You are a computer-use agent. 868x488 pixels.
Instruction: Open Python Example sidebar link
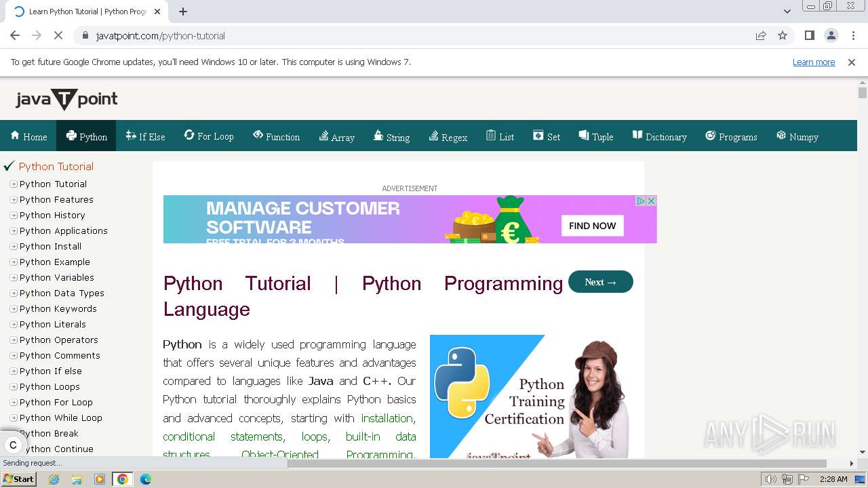coord(55,262)
